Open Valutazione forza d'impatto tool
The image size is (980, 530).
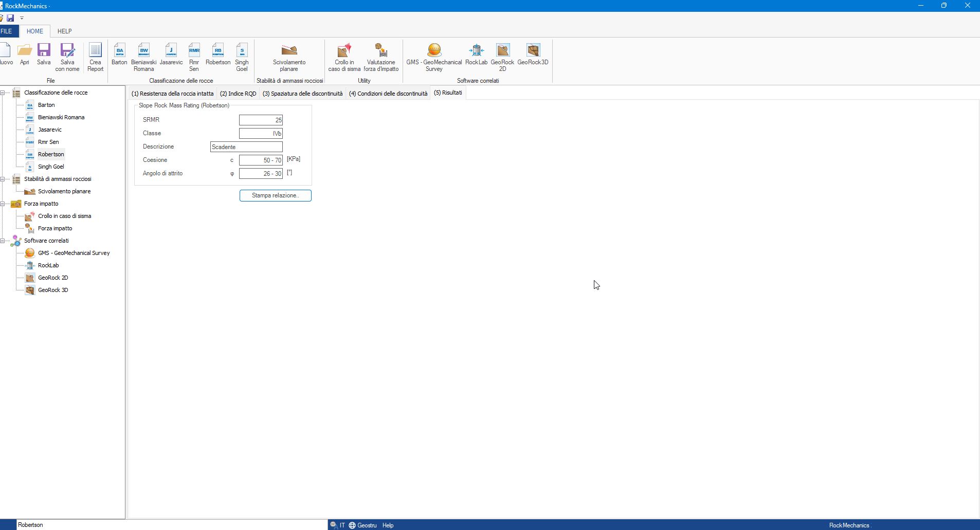pos(381,57)
